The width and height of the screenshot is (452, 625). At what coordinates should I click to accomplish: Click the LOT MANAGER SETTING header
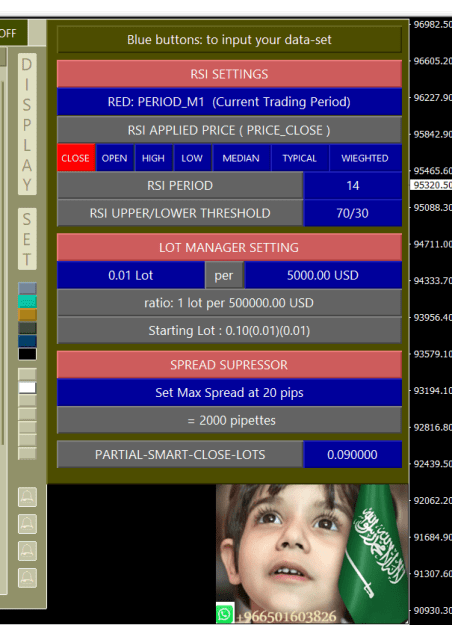coord(229,247)
